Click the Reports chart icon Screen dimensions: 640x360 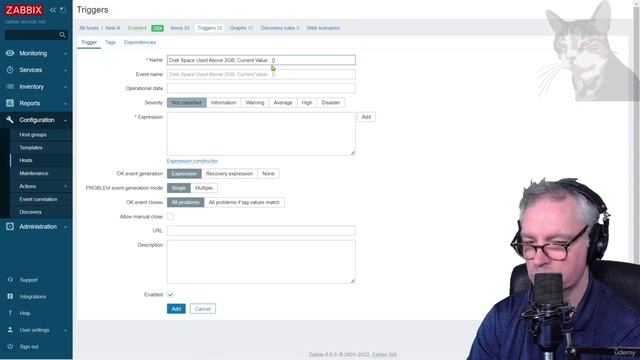pyautogui.click(x=10, y=103)
